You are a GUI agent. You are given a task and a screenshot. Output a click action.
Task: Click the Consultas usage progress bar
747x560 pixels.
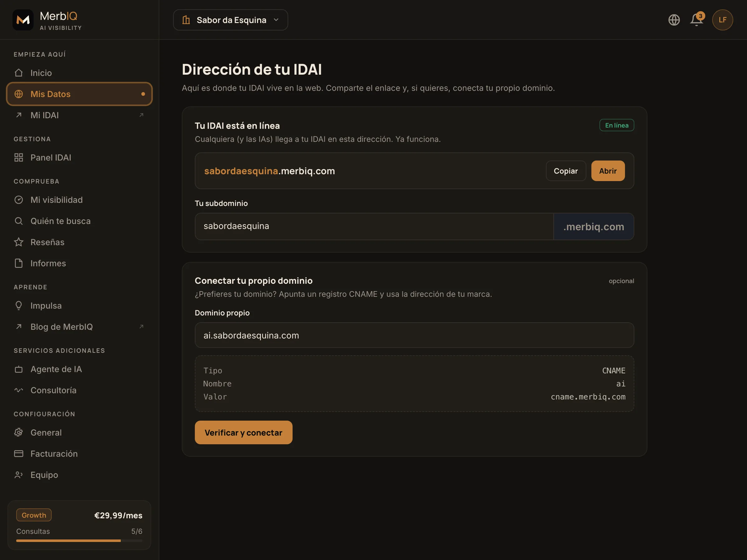(x=79, y=541)
